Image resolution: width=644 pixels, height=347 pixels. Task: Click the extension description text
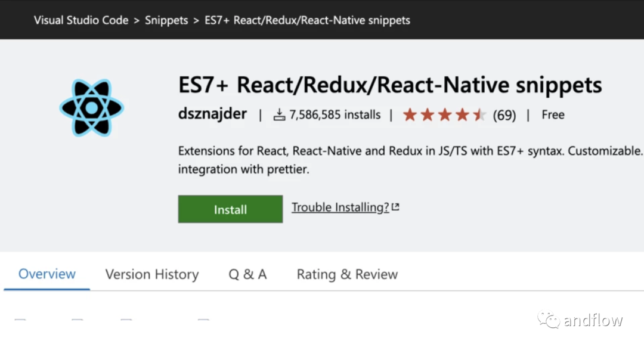[x=411, y=160]
